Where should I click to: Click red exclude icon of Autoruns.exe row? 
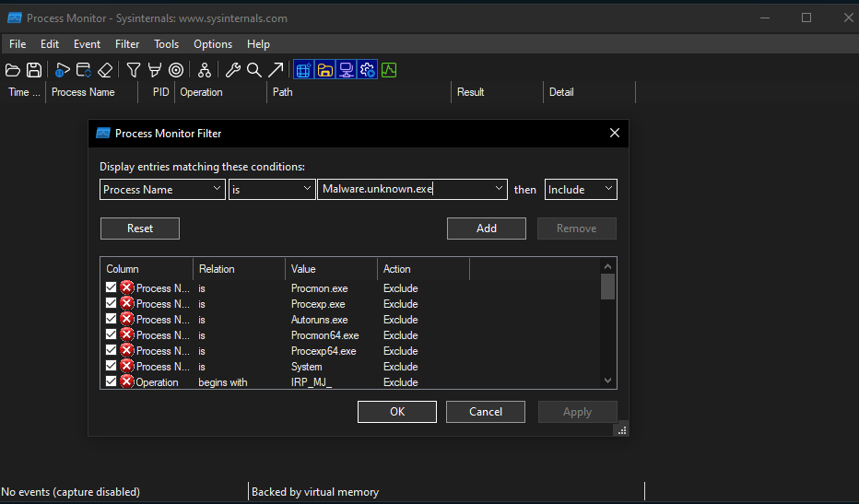click(127, 319)
